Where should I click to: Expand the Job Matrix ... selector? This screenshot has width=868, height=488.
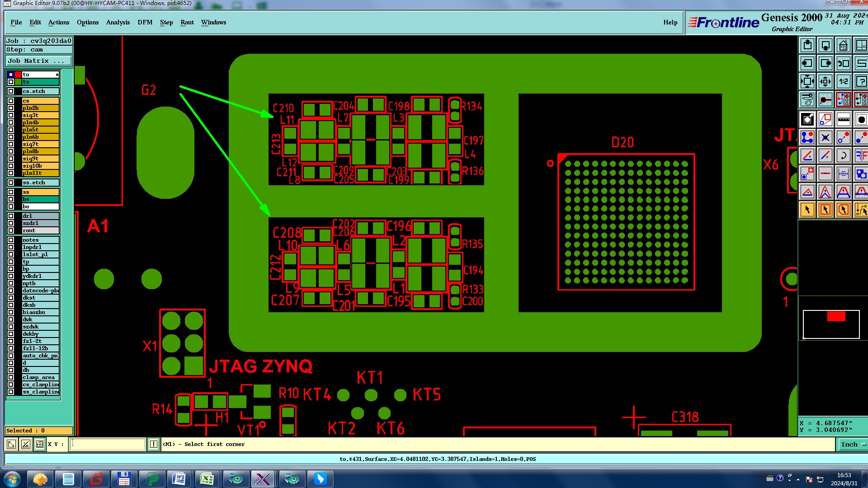coord(39,61)
